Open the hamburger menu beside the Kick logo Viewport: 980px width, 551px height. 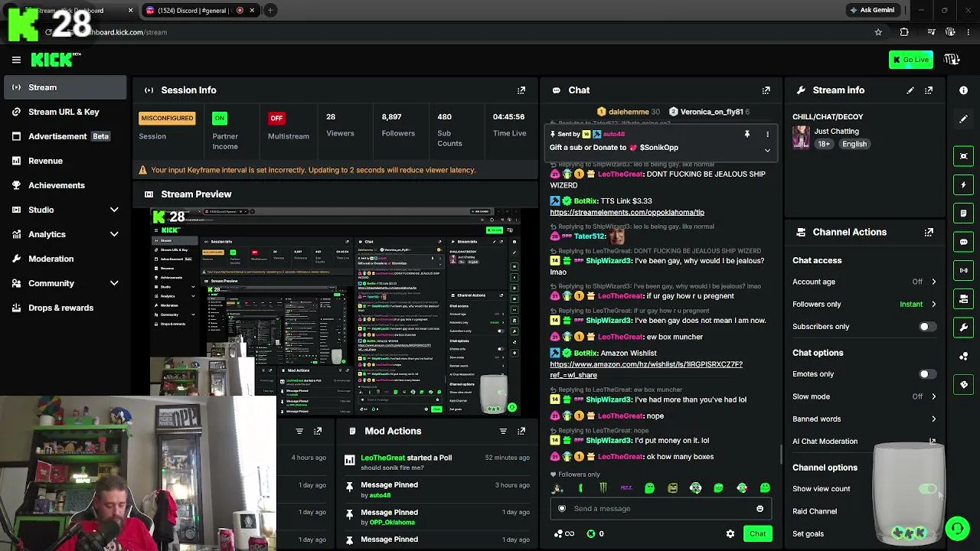pos(16,60)
